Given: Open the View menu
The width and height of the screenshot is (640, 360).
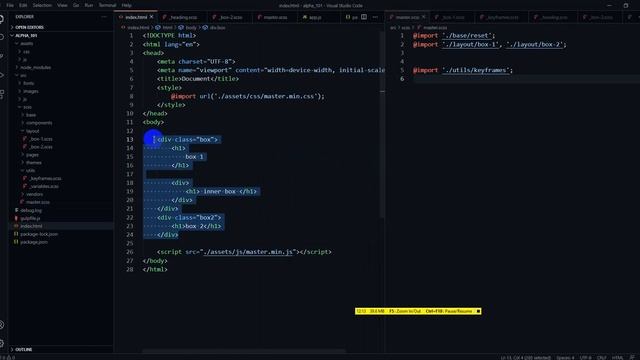Looking at the screenshot, I should coord(62,5).
